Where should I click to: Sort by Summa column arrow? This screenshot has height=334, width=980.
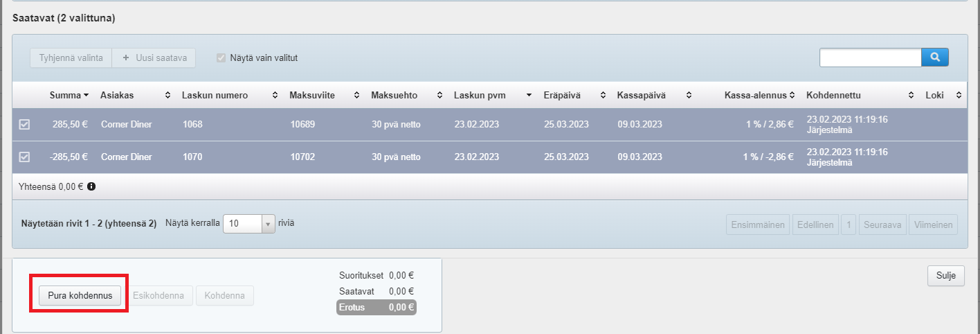87,95
